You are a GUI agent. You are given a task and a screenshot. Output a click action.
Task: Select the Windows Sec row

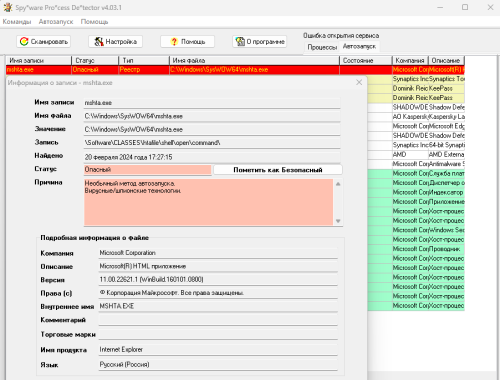coord(416,230)
